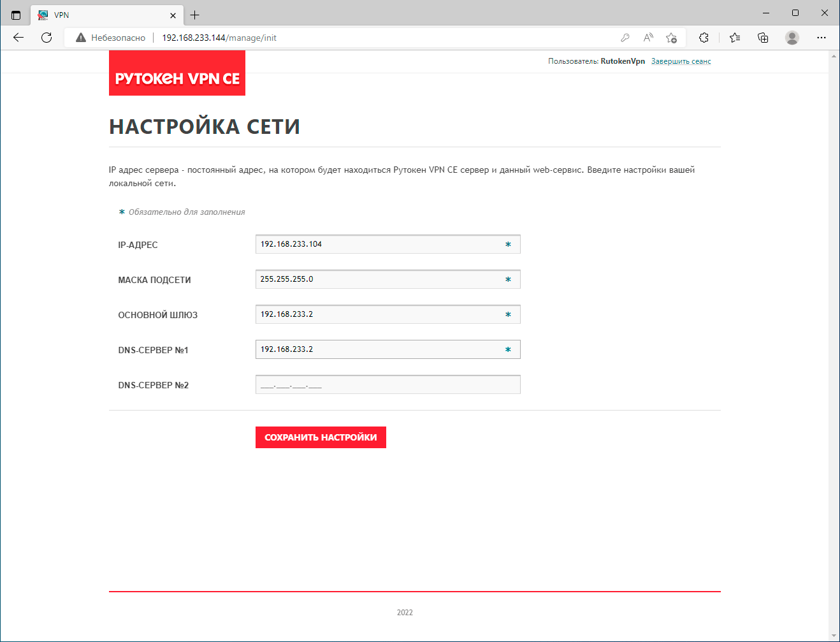The image size is (840, 642).
Task: Open the tab actions menu icon
Action: click(x=16, y=15)
